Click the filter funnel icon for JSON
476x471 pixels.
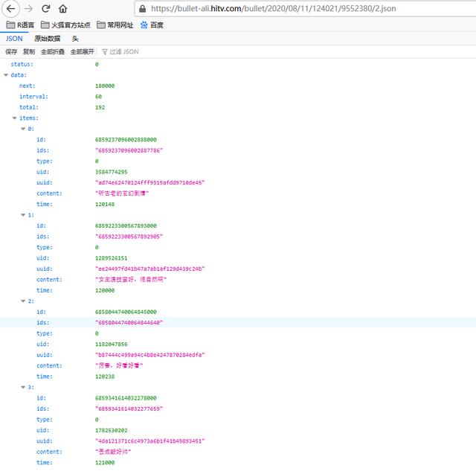(x=105, y=52)
